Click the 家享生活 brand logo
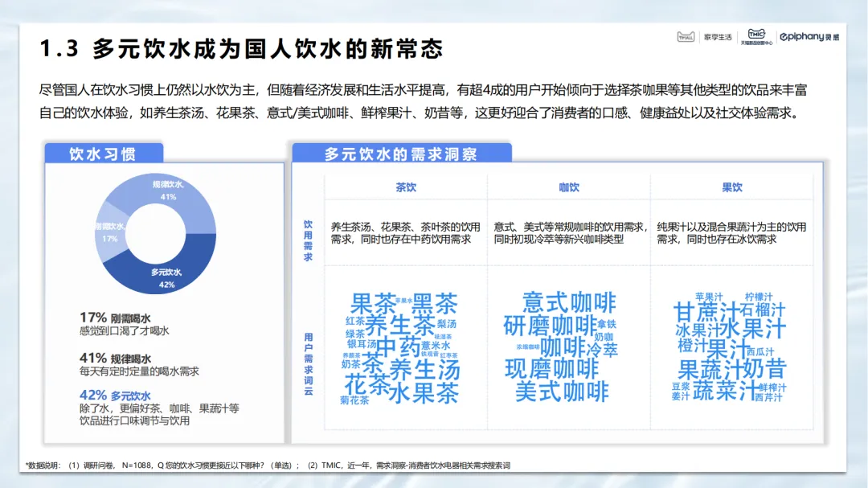This screenshot has height=488, width=868. point(717,37)
